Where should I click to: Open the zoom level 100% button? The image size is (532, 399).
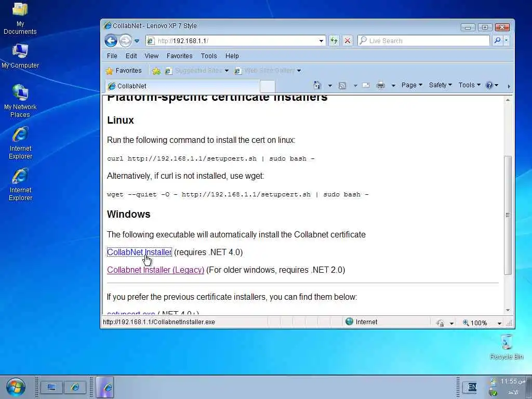pyautogui.click(x=475, y=323)
